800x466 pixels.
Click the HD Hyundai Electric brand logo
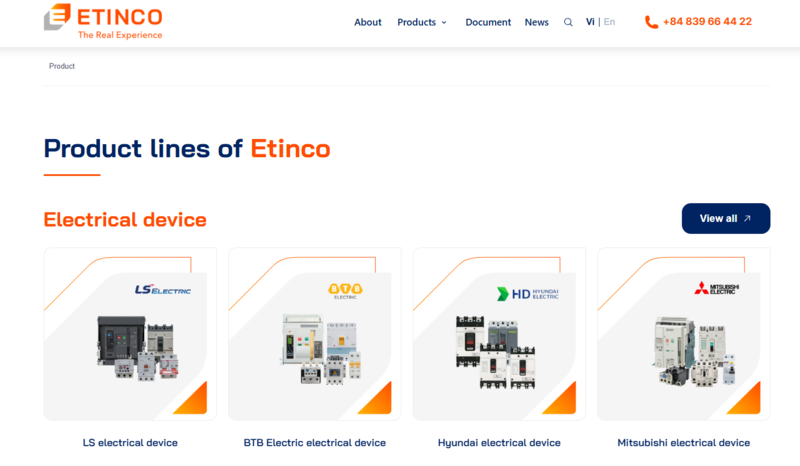click(x=528, y=293)
